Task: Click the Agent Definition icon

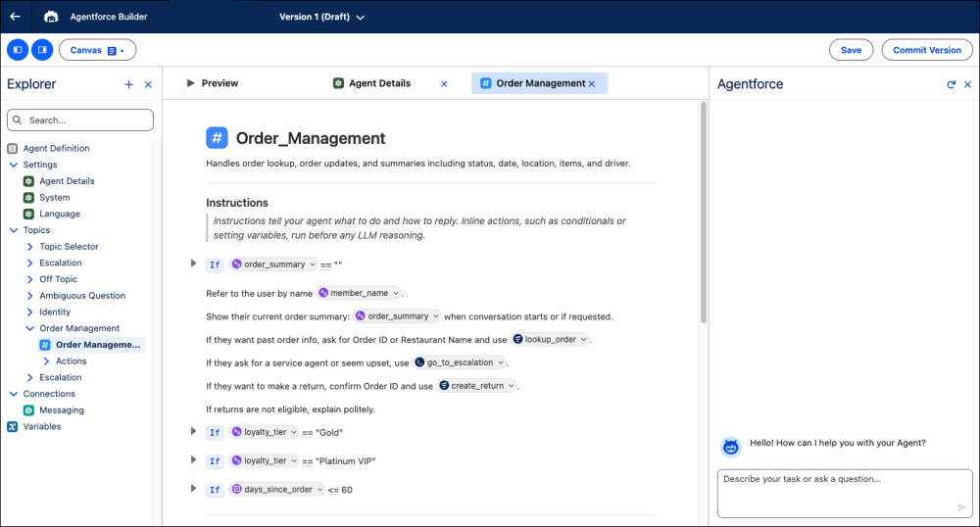Action: point(13,149)
